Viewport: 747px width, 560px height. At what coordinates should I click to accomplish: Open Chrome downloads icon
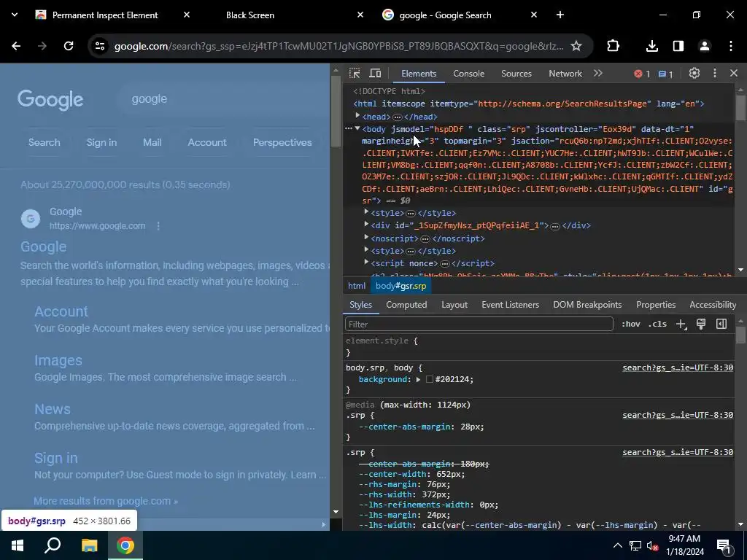pyautogui.click(x=651, y=46)
